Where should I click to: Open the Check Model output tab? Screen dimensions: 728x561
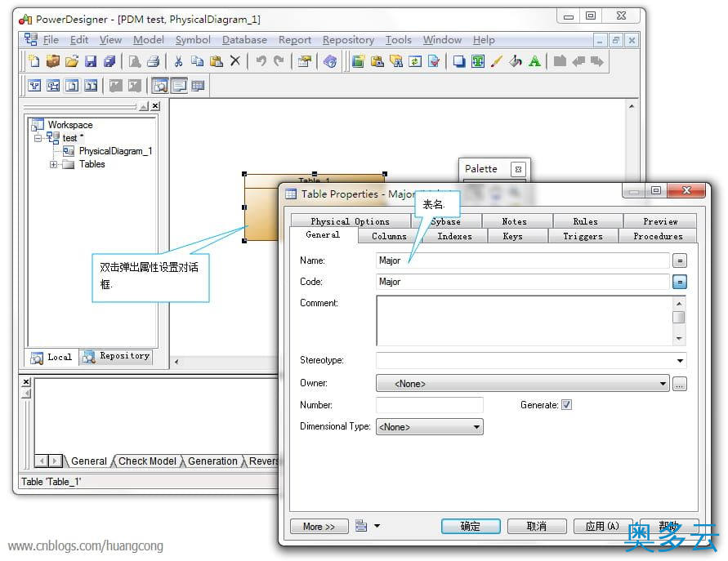tap(147, 461)
